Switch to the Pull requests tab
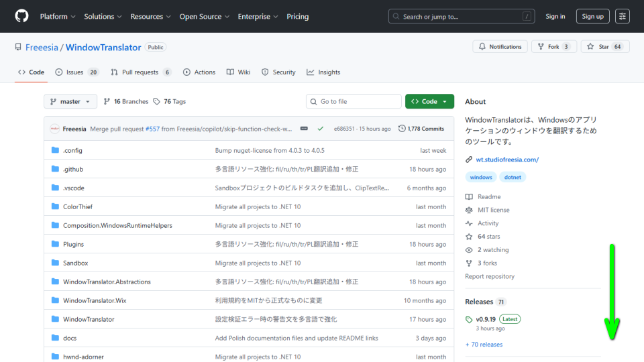The height and width of the screenshot is (362, 644). [x=141, y=72]
